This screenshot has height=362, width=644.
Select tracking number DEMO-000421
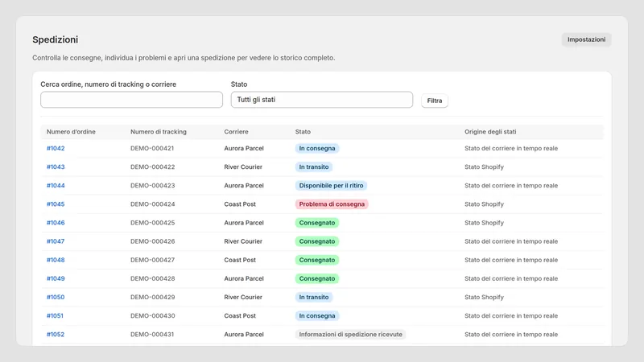tap(152, 148)
